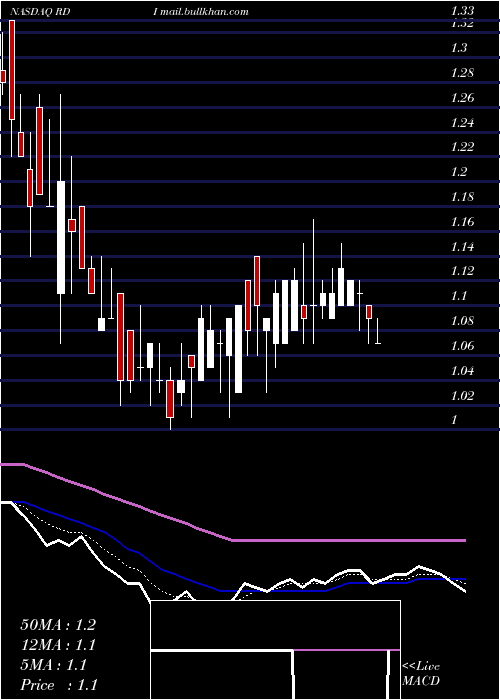Click the 1.04 price axis label
The height and width of the screenshot is (700, 500).
pos(462,371)
